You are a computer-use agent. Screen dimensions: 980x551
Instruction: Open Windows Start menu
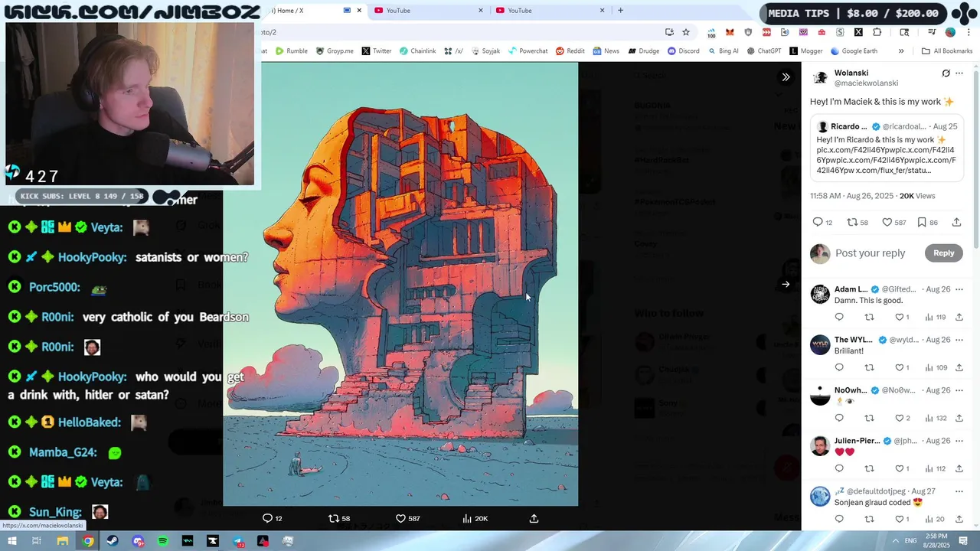(x=12, y=541)
